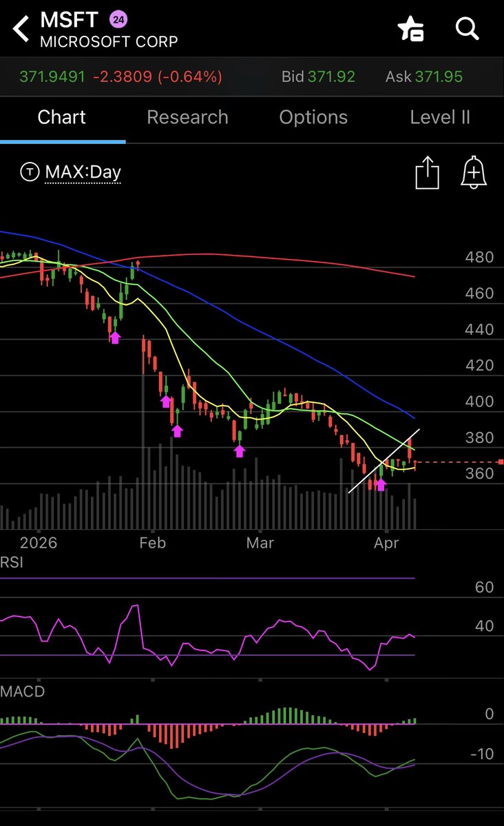The height and width of the screenshot is (826, 504).
Task: Open the Options tab
Action: pyautogui.click(x=313, y=117)
